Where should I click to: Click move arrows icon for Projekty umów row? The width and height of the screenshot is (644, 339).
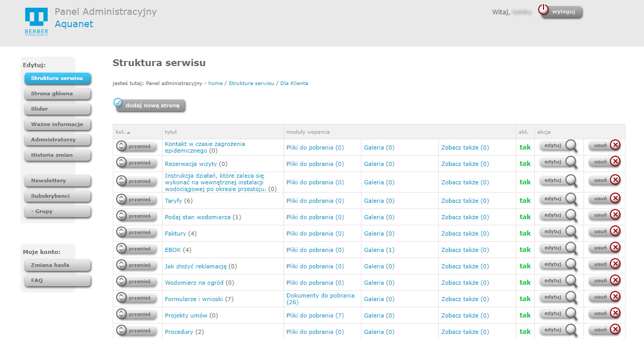click(122, 314)
